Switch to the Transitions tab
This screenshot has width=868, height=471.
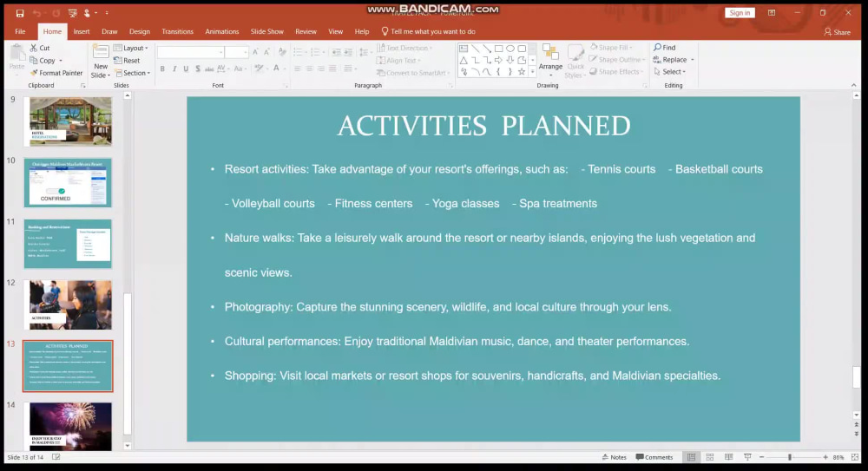[x=177, y=31]
